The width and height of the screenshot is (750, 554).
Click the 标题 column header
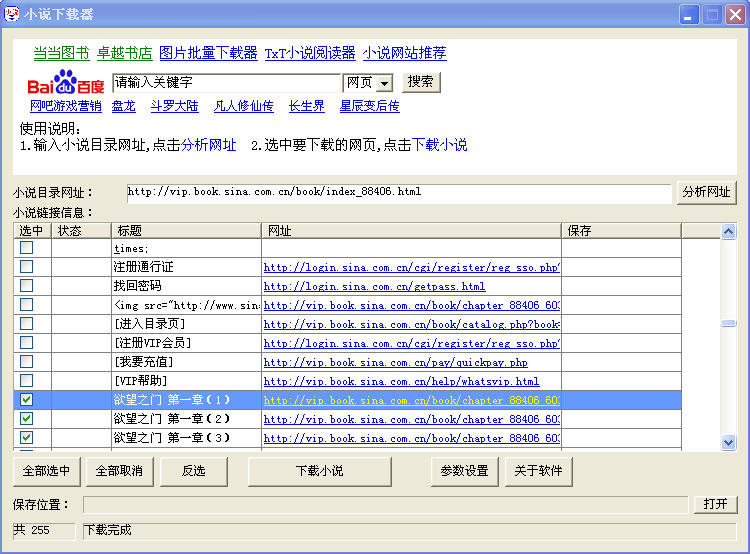coord(185,231)
